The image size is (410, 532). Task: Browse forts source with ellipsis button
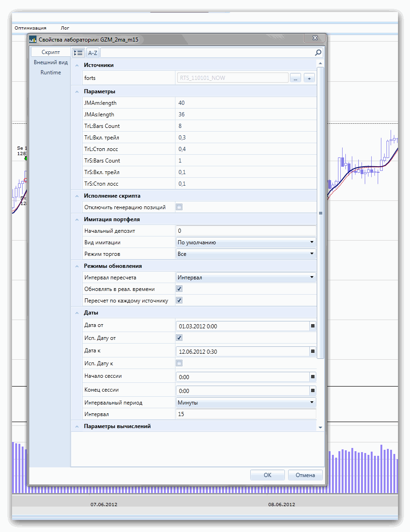tap(295, 78)
